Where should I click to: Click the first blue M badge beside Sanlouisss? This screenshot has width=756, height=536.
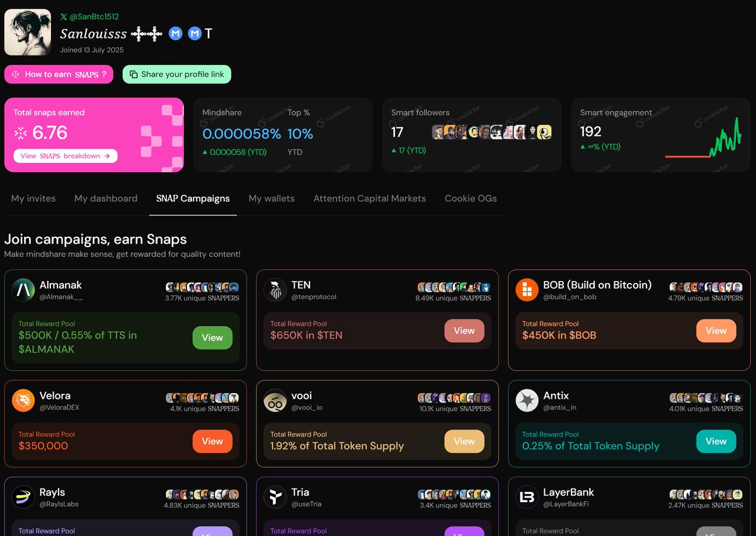[176, 33]
